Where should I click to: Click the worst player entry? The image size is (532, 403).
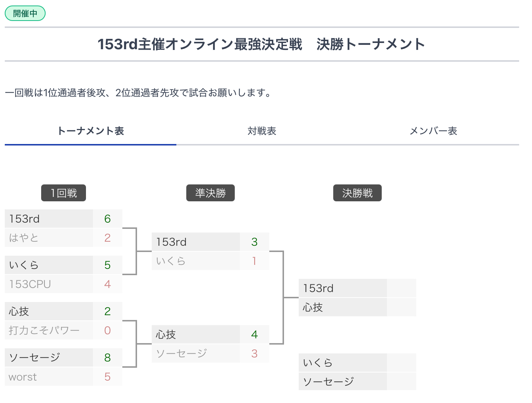click(x=49, y=377)
